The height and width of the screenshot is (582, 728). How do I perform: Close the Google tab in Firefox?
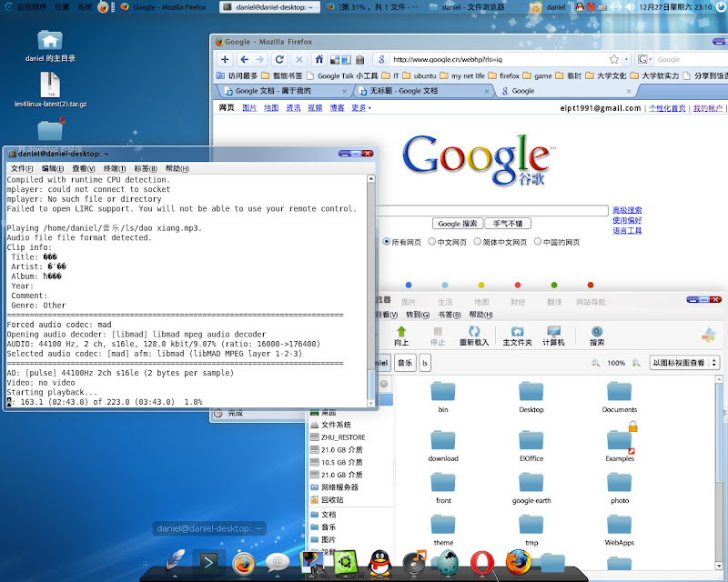tap(629, 92)
